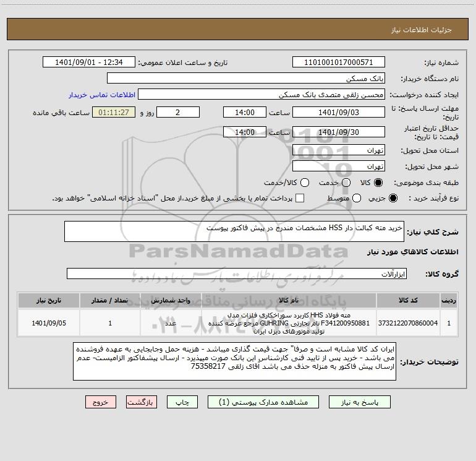
Task: Click the شماره نیاز field 1101001017000571
Action: (339, 62)
